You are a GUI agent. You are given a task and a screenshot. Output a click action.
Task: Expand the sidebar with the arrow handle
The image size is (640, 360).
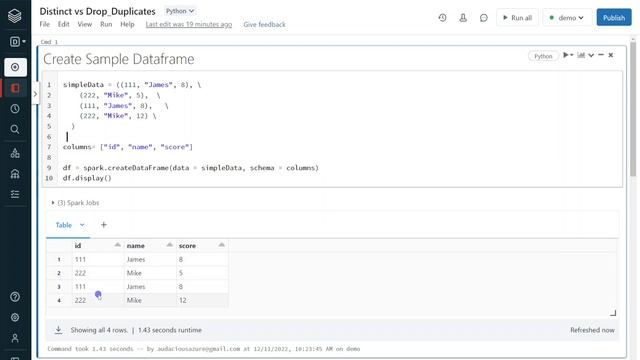36,94
